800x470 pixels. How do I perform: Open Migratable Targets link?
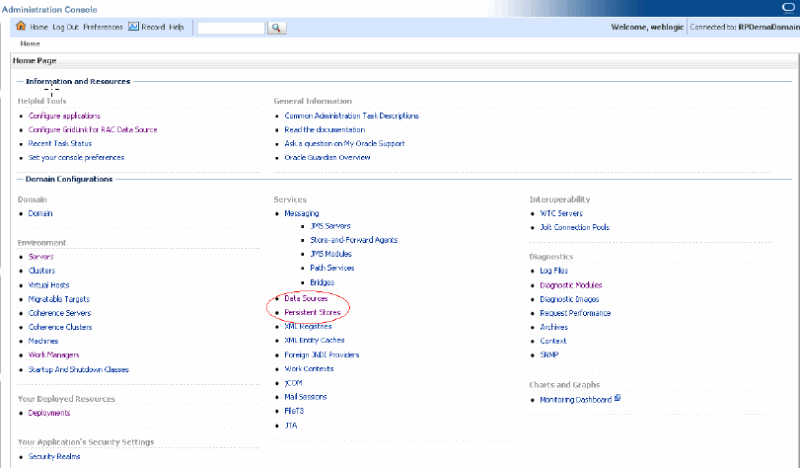(x=59, y=299)
